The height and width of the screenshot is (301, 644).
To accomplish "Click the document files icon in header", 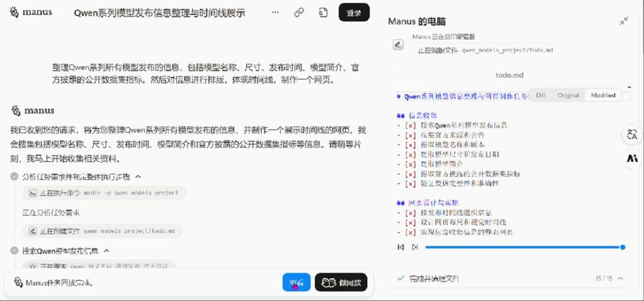I will click(323, 13).
